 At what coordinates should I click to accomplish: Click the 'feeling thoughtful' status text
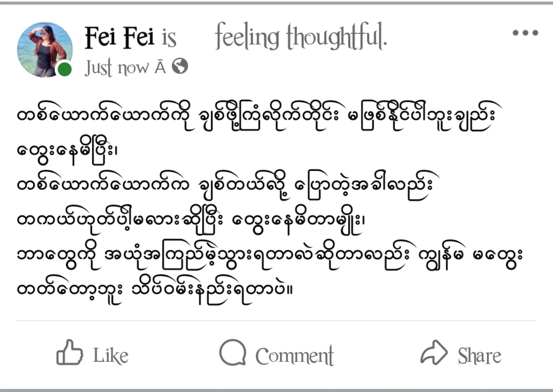point(301,36)
